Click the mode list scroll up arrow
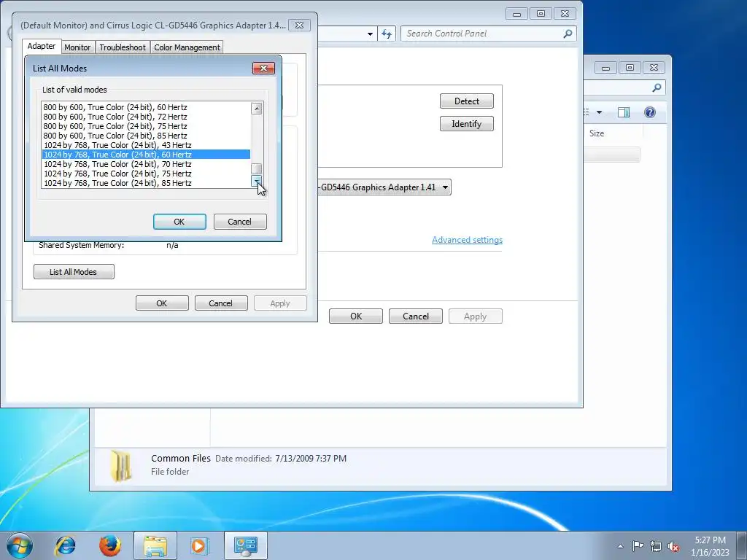Viewport: 747px width, 560px height. [x=257, y=108]
